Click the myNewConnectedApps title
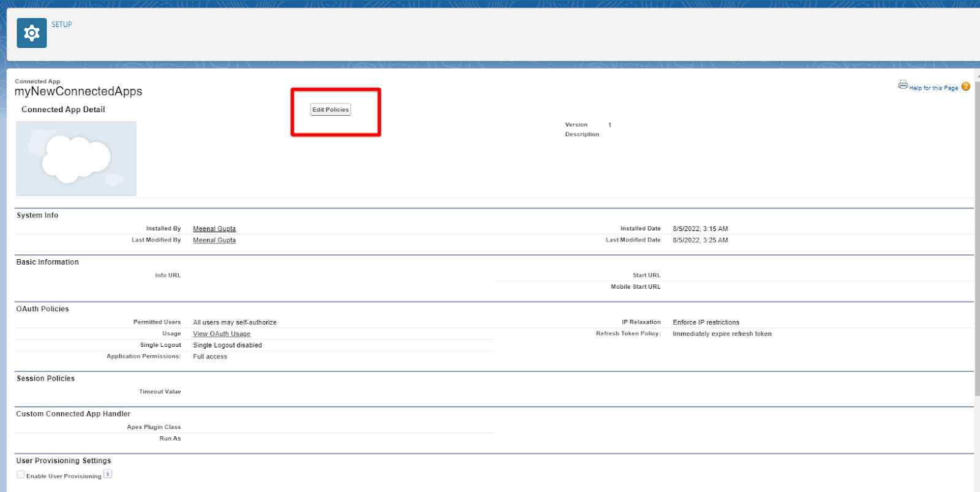 [x=78, y=91]
